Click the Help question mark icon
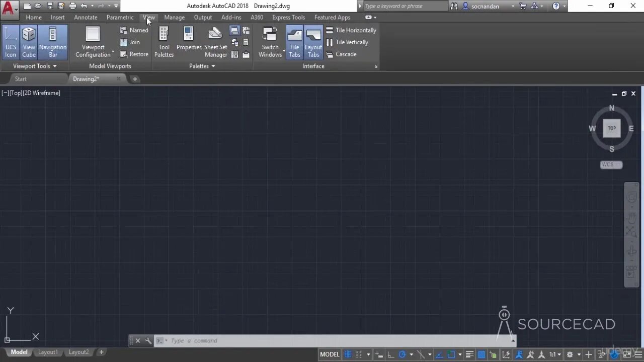This screenshot has width=644, height=362. (x=556, y=6)
